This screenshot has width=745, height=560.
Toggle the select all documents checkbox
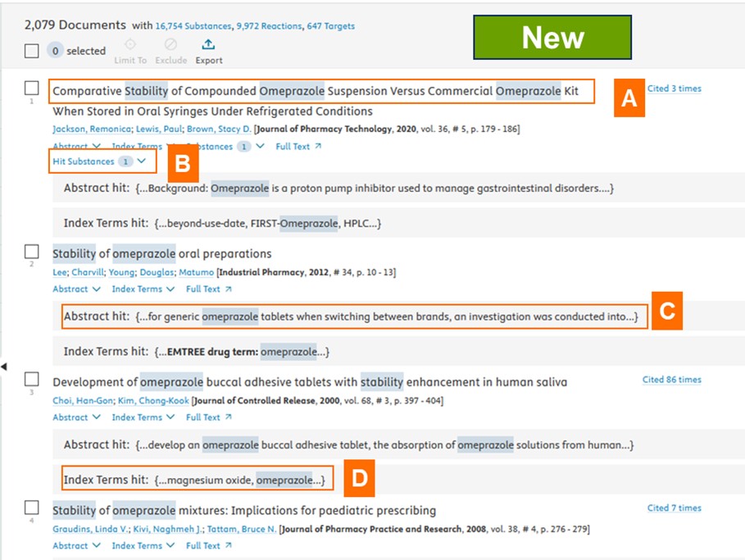point(31,51)
